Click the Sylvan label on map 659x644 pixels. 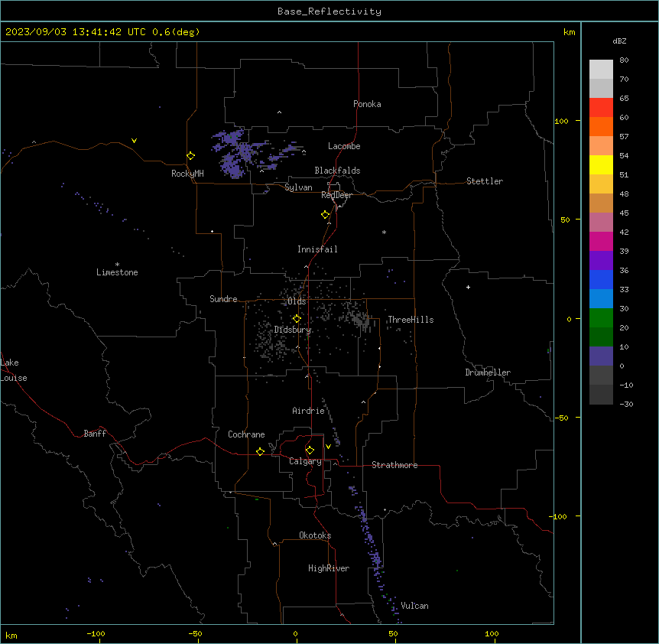[x=298, y=187]
